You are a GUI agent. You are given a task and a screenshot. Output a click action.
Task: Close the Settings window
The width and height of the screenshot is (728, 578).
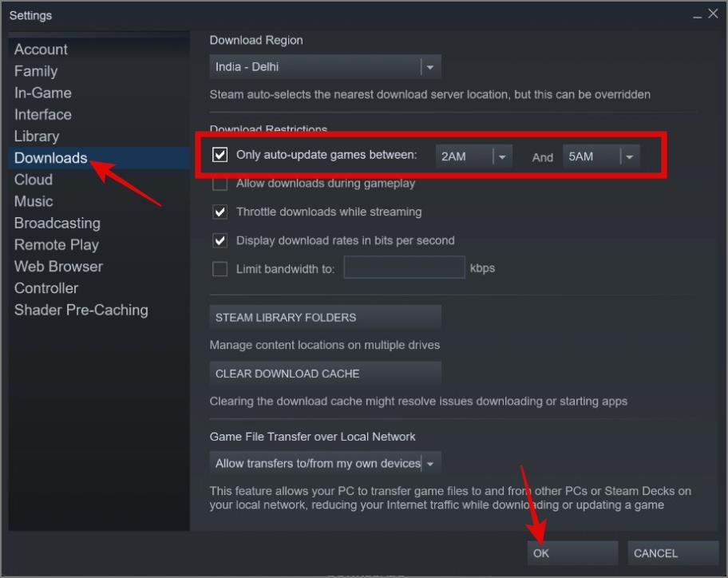[x=713, y=14]
